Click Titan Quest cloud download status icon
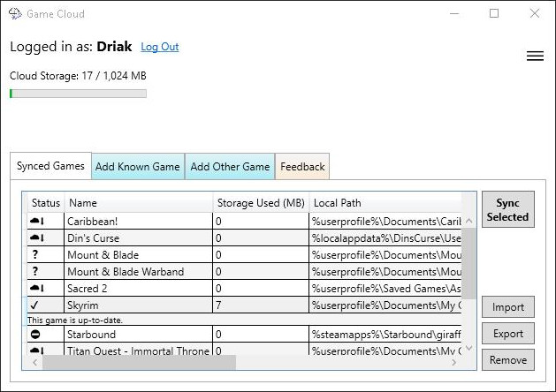The image size is (556, 392). 37,351
